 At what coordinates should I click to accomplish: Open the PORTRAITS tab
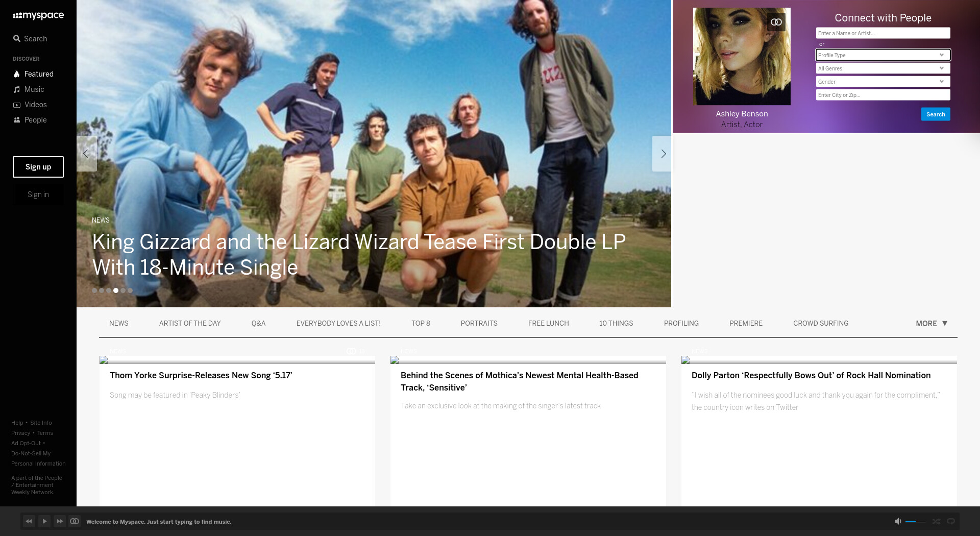click(479, 324)
